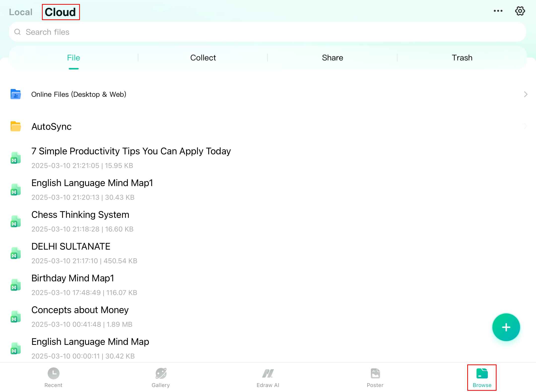Switch to the Local tab
The image size is (536, 392).
pos(21,12)
